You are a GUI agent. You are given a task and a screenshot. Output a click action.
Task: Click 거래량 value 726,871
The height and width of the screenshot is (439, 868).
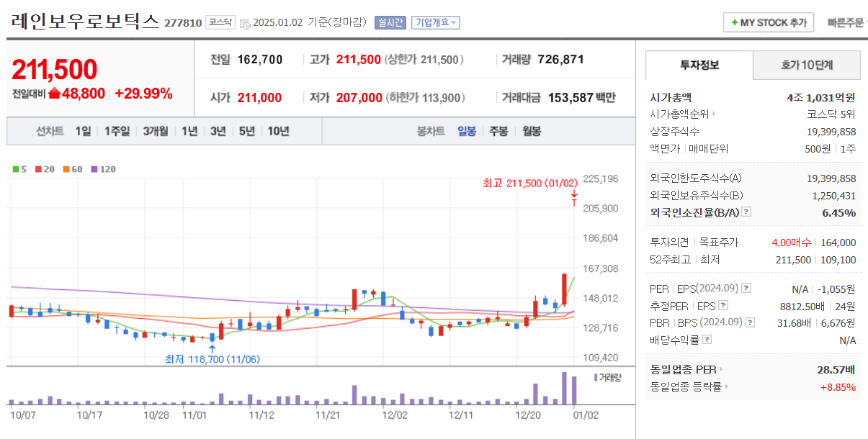[560, 60]
